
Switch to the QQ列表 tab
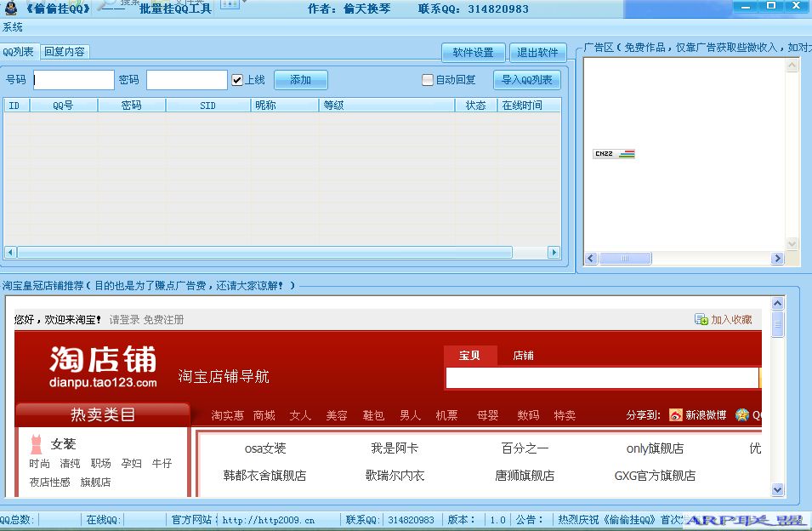click(18, 52)
